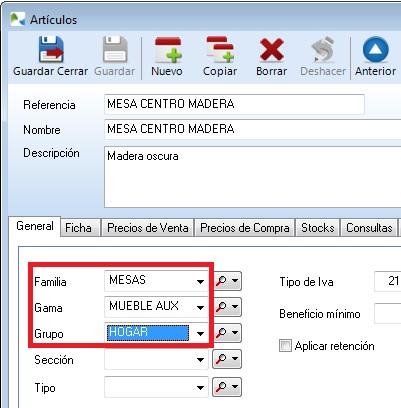
Task: Click the Beneficio mínimo label
Action: tap(320, 314)
